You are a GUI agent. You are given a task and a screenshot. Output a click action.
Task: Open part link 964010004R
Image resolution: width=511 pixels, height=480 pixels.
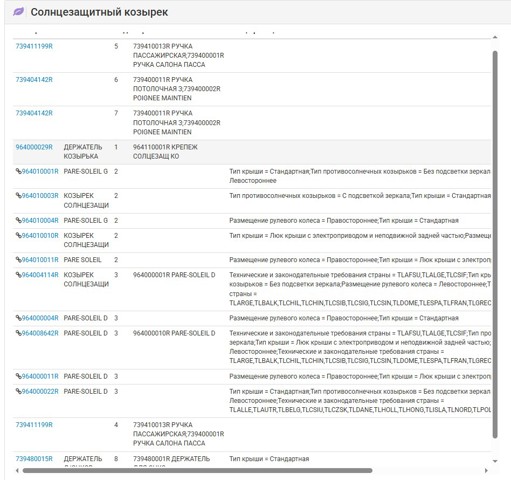[40, 220]
